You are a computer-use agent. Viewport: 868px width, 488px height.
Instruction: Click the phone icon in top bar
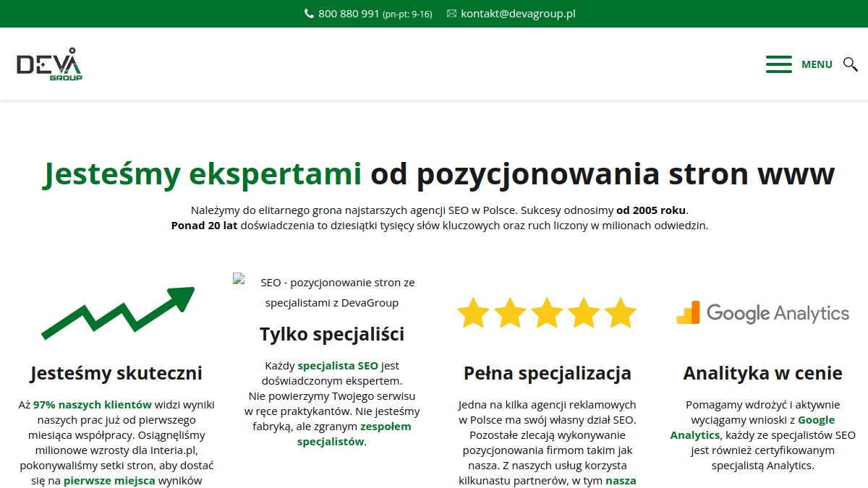click(x=309, y=14)
